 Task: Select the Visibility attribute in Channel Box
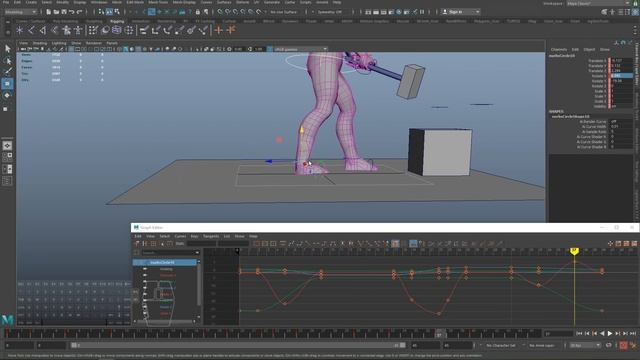click(x=600, y=107)
